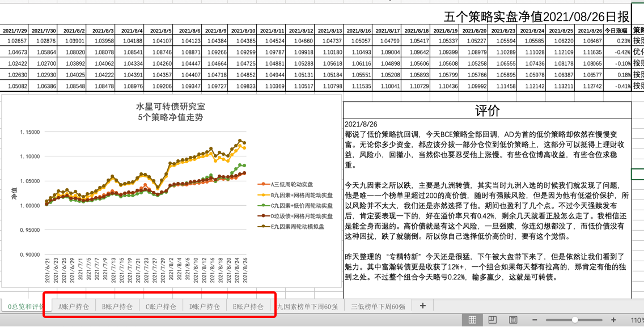Select the cell with value 1.02657

[x=15, y=41]
